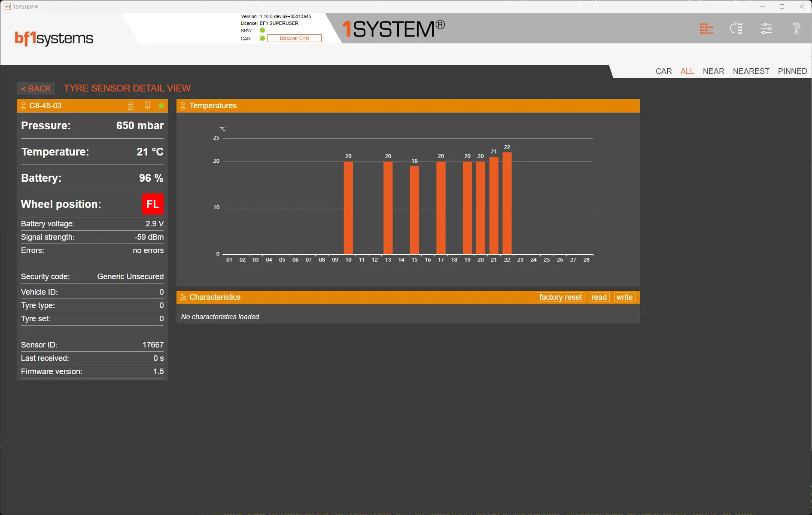Click the lock icon on C8-45-03

(x=131, y=106)
